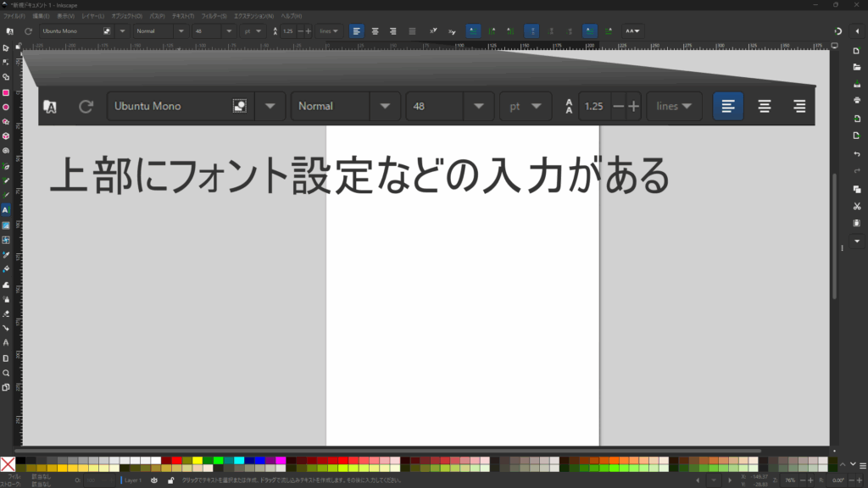Toggle left text alignment button
Viewport: 868px width, 488px height.
tap(357, 31)
